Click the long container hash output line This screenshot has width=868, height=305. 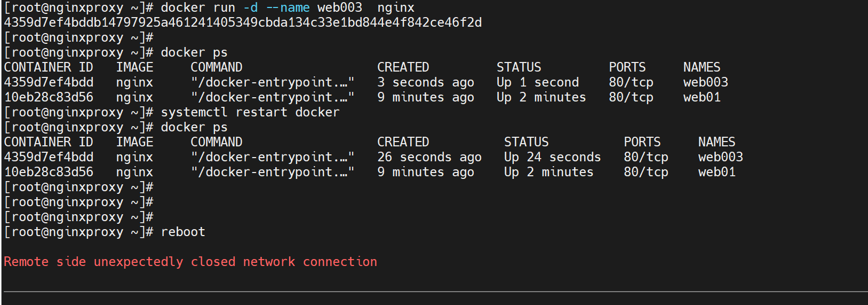click(x=243, y=22)
